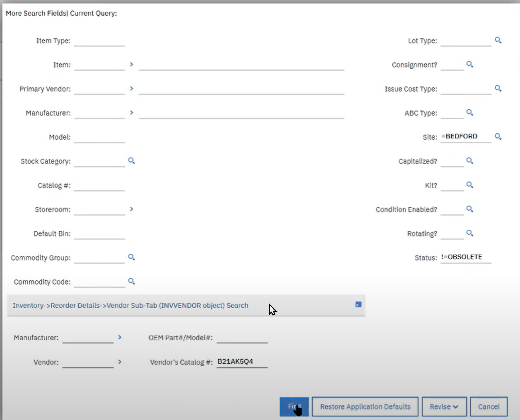This screenshot has width=520, height=420.
Task: Open the Primary Vendor detail chevron
Action: pos(131,88)
